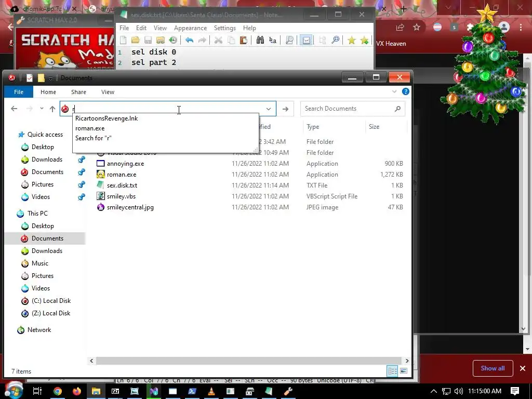The width and height of the screenshot is (532, 399).
Task: Open the Appearance menu in Notepad
Action: [x=190, y=28]
